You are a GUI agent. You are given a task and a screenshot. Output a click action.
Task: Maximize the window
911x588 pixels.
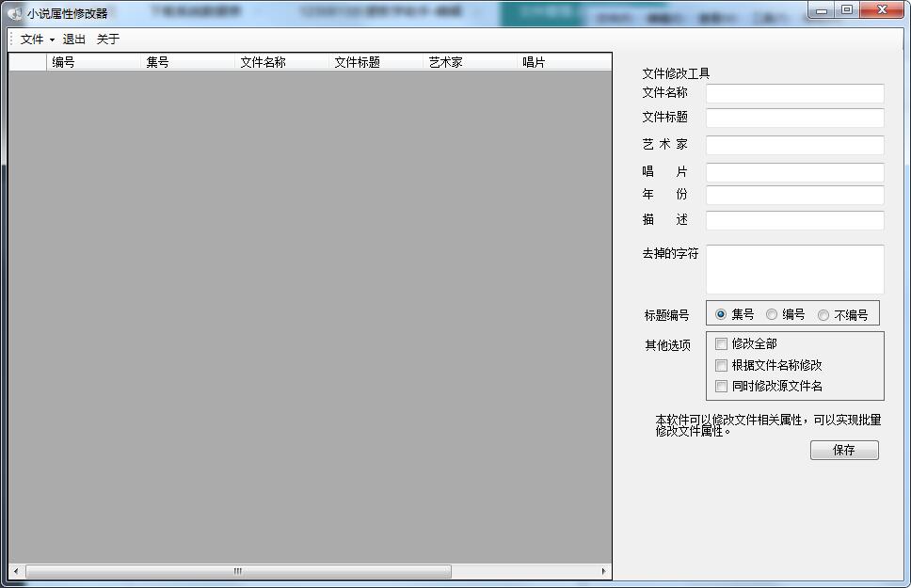pos(847,10)
